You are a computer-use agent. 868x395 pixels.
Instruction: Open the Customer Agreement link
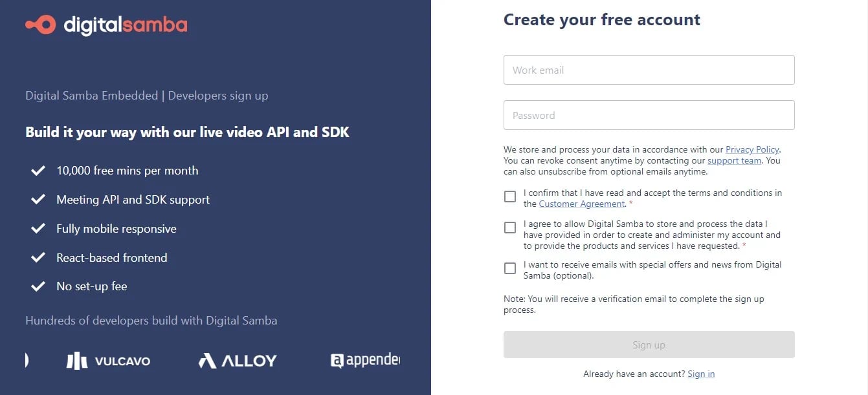click(582, 204)
